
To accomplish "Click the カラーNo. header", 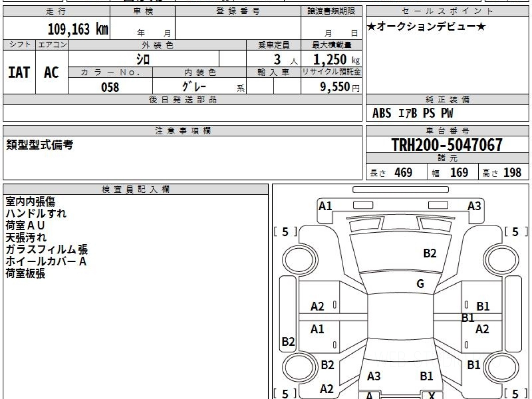I will point(110,72).
